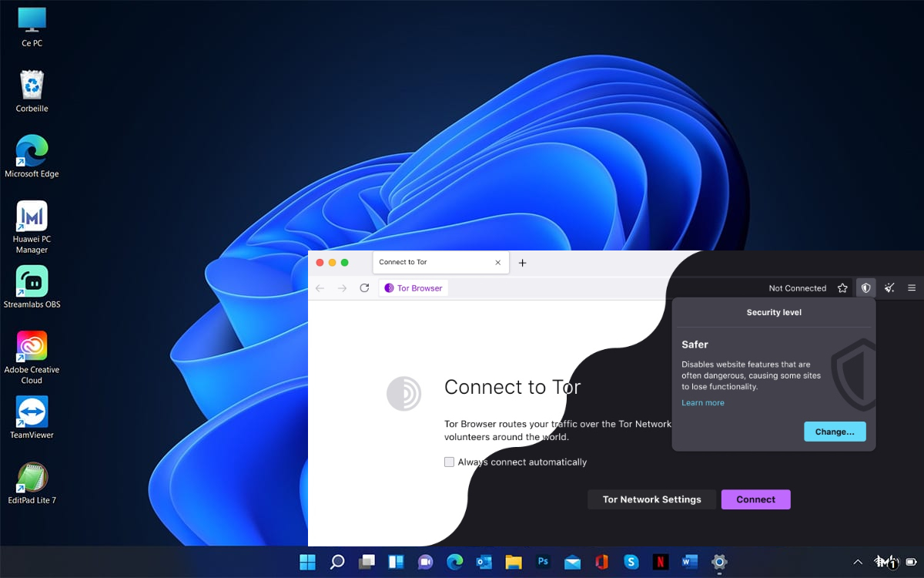This screenshot has width=924, height=578.
Task: Open the Mail app from the taskbar
Action: pyautogui.click(x=572, y=562)
